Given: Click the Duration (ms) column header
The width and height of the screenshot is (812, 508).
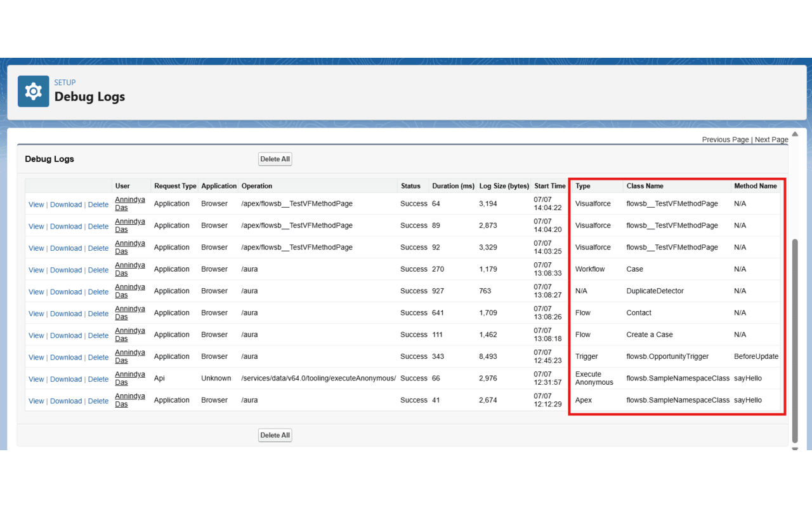Looking at the screenshot, I should pyautogui.click(x=453, y=186).
